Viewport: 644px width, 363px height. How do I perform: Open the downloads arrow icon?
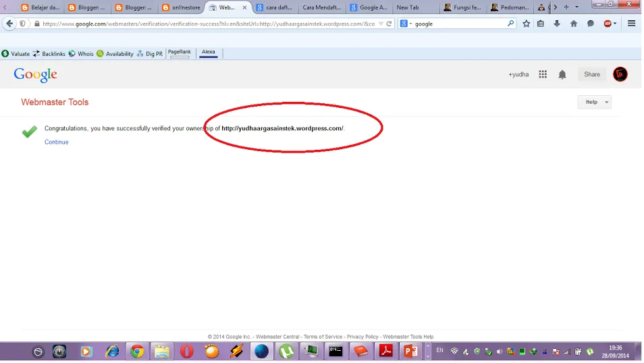tap(557, 24)
